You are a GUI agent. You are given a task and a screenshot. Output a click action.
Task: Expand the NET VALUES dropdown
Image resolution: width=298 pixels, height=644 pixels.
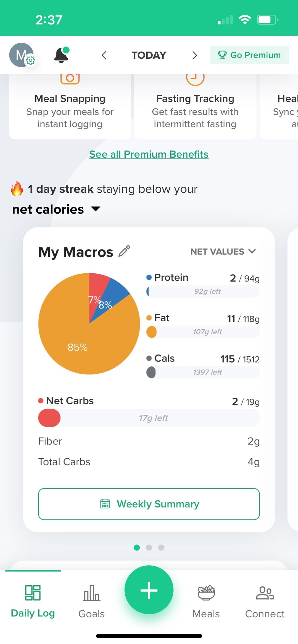tap(223, 251)
